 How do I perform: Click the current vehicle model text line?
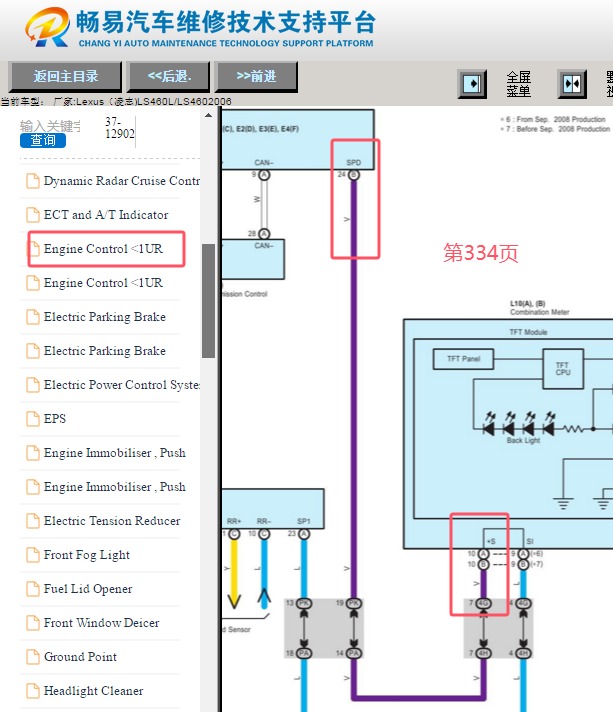point(116,101)
